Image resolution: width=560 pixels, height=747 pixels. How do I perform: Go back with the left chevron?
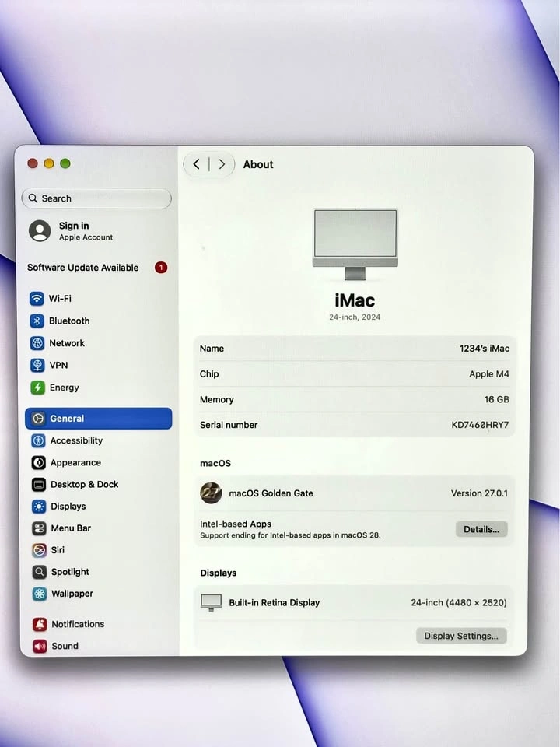click(196, 164)
